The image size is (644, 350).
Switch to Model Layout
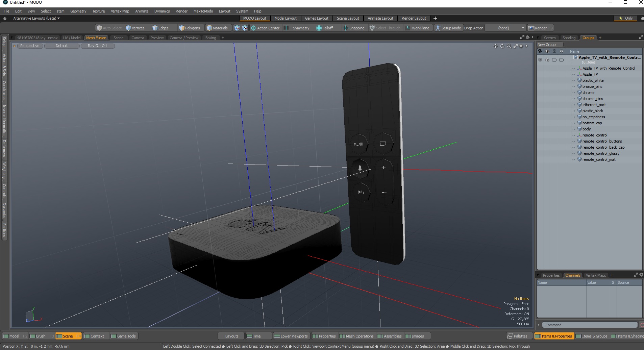pos(286,18)
